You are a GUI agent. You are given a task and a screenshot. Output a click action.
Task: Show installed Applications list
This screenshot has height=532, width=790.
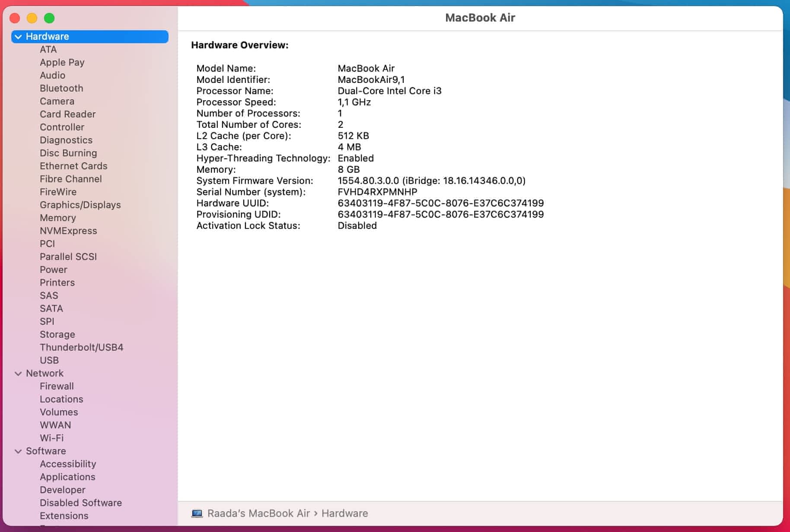coord(67,477)
